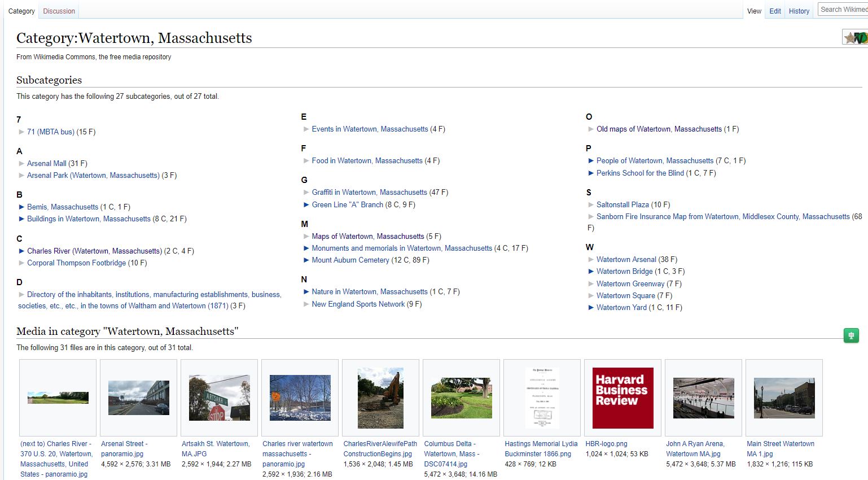868x480 pixels.
Task: Click the featured badge icon at top right
Action: (855, 38)
